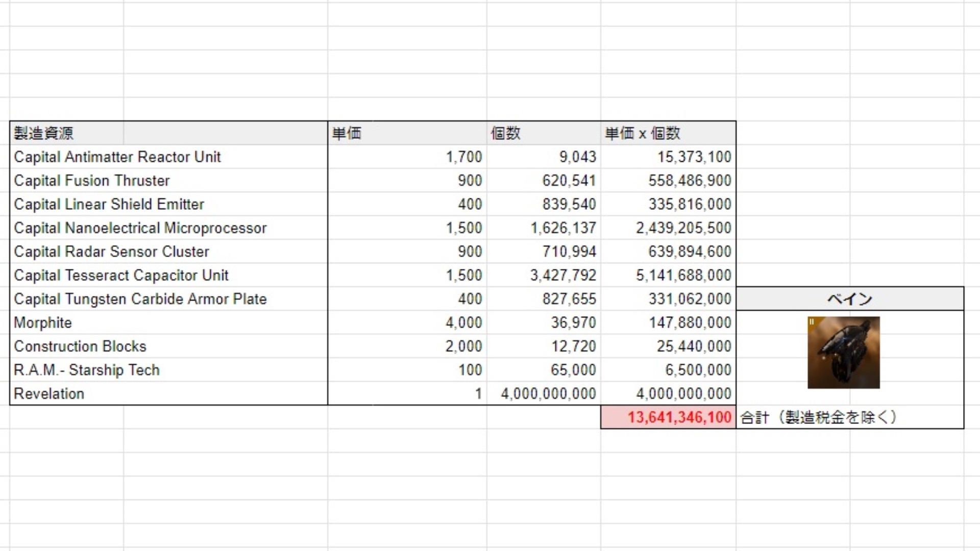Click the subtotal cell 331,062,000
The image size is (980, 551).
coord(668,299)
